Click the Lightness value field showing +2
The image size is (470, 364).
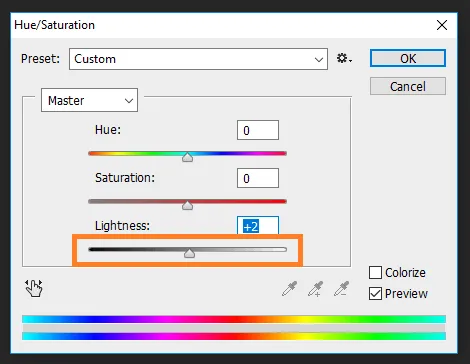(x=258, y=226)
